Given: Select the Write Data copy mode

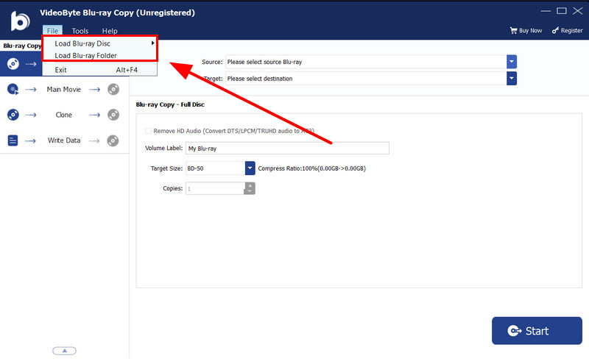Looking at the screenshot, I should point(64,140).
